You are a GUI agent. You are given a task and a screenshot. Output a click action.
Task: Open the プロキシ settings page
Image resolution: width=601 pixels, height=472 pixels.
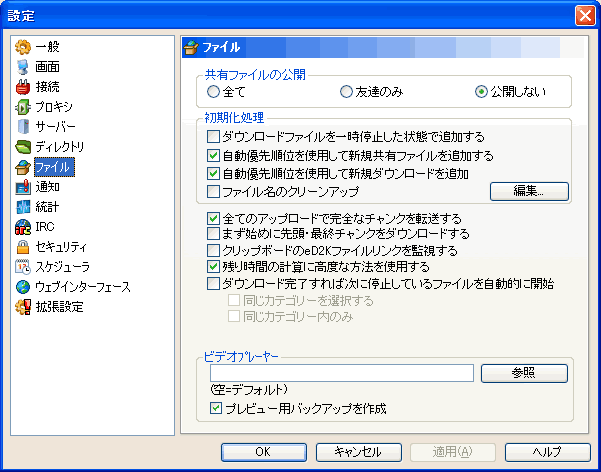pos(54,107)
